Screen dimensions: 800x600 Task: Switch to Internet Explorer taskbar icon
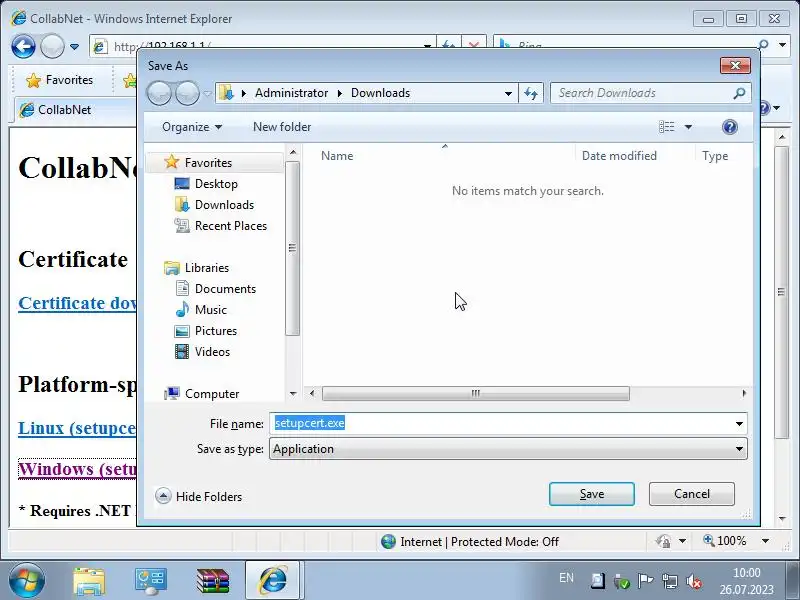[x=273, y=581]
